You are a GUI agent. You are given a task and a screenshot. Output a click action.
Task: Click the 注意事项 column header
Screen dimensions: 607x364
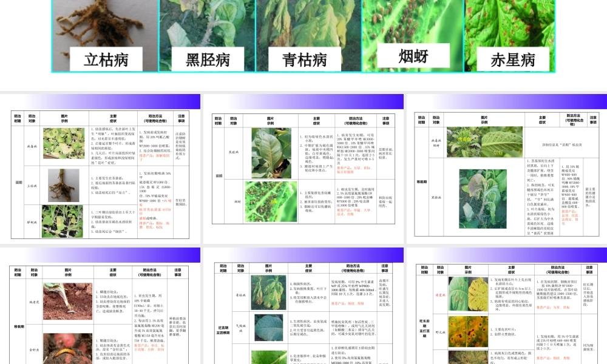[181, 116]
